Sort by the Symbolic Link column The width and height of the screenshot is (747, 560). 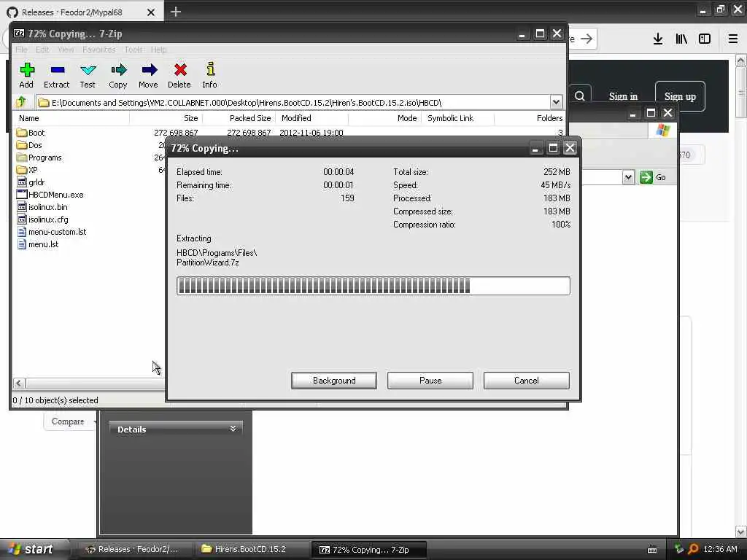pyautogui.click(x=457, y=118)
